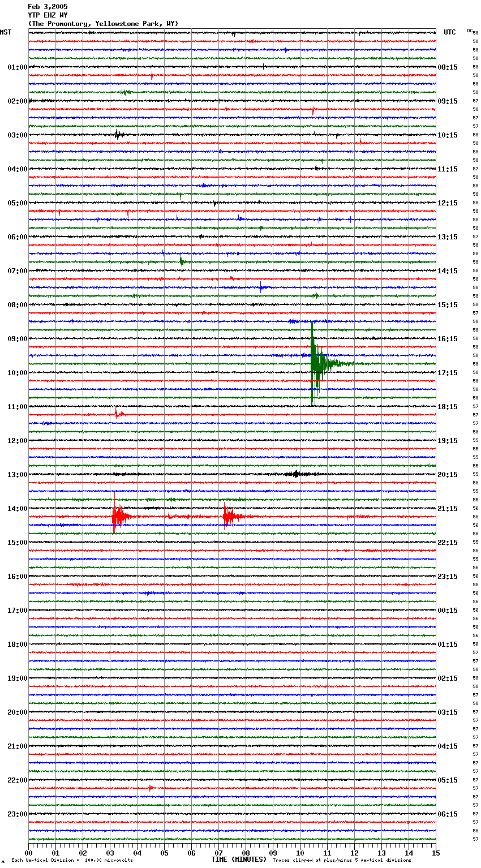Select the 10:00 MST time label
The height and width of the screenshot is (868, 481).
point(18,373)
